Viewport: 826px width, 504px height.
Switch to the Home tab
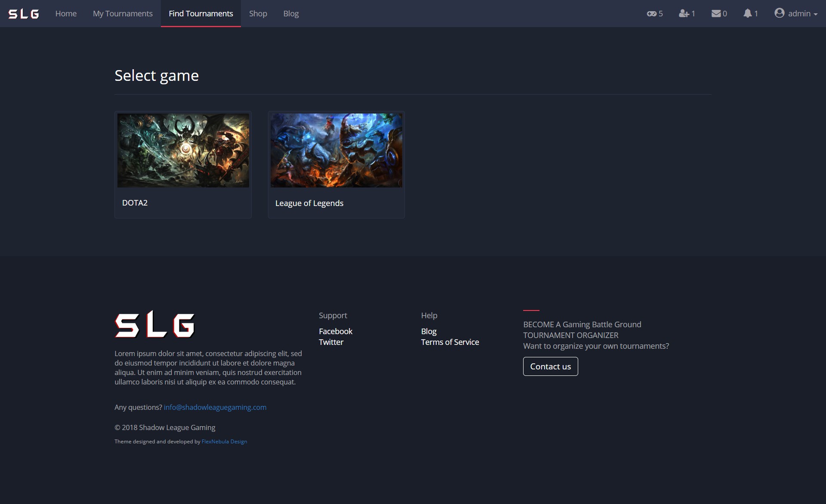pos(65,13)
